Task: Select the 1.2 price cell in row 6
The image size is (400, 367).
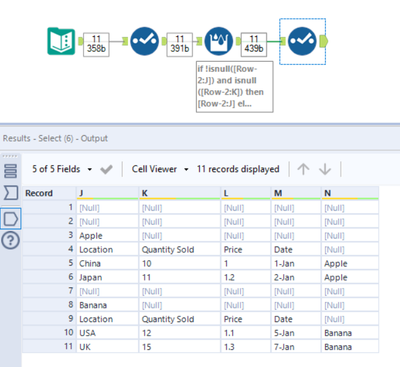Action: 246,277
